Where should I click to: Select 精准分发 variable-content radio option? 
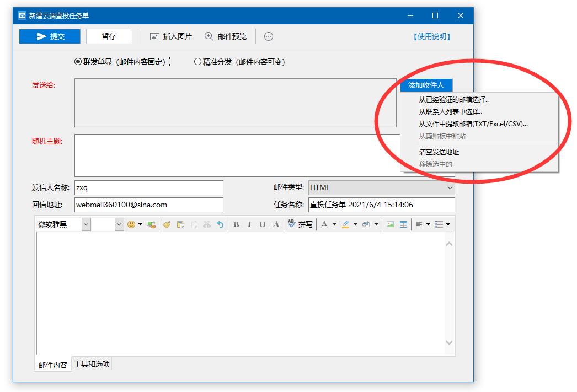(239, 62)
